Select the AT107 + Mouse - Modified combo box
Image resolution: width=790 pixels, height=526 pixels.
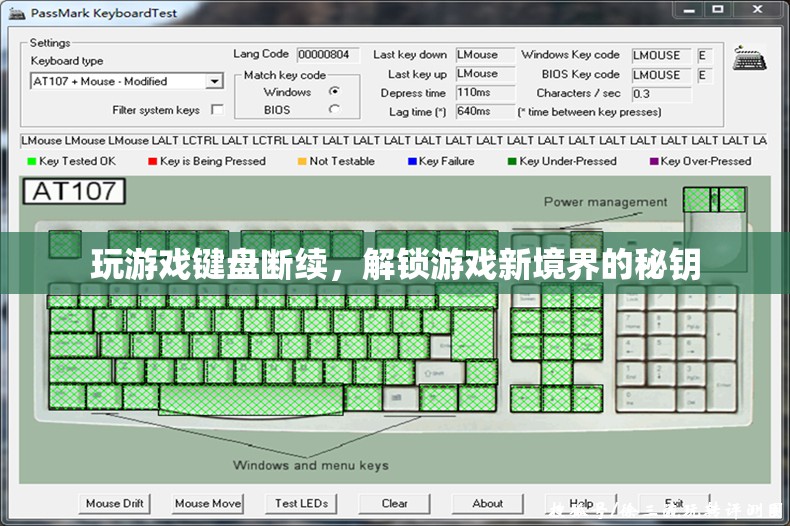[x=126, y=81]
